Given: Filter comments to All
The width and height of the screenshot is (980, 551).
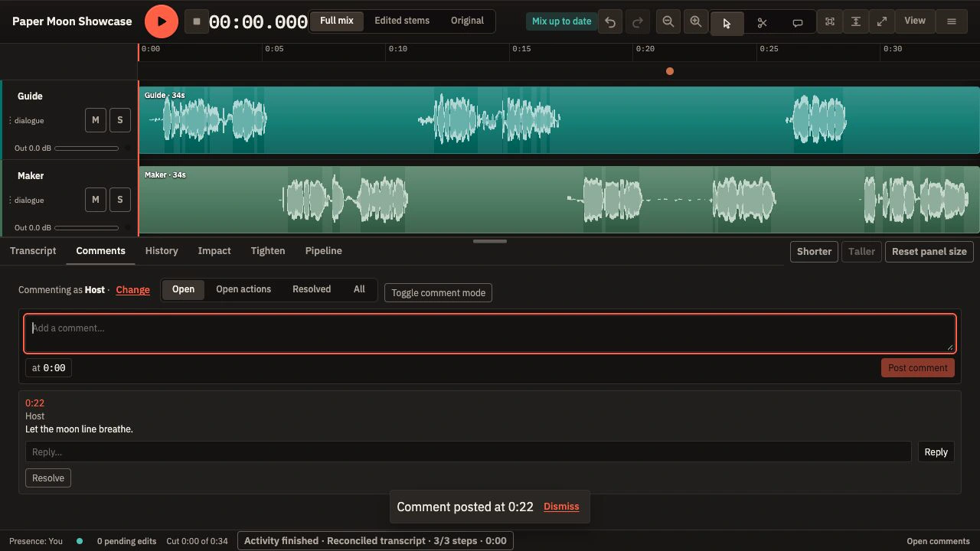Looking at the screenshot, I should coord(359,289).
